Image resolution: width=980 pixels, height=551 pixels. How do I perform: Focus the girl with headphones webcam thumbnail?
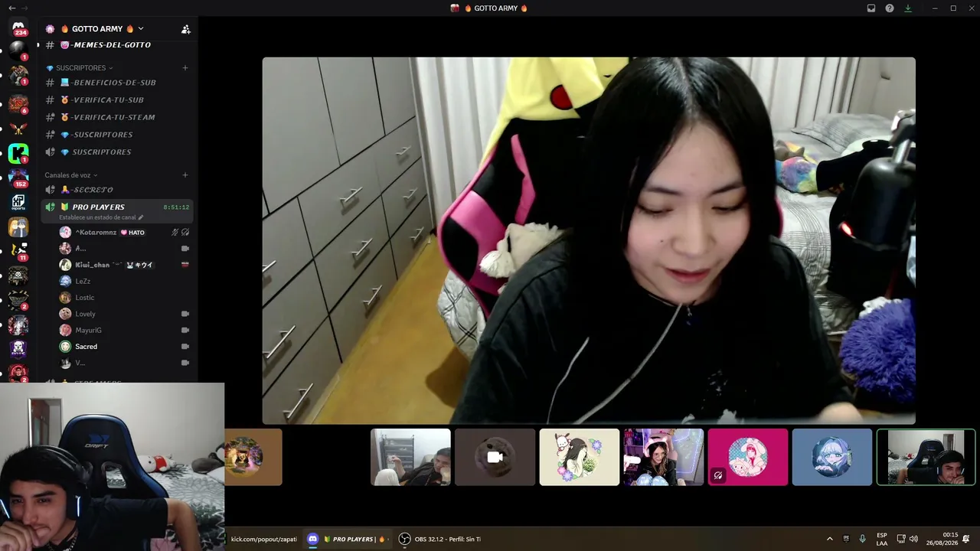[x=664, y=457]
